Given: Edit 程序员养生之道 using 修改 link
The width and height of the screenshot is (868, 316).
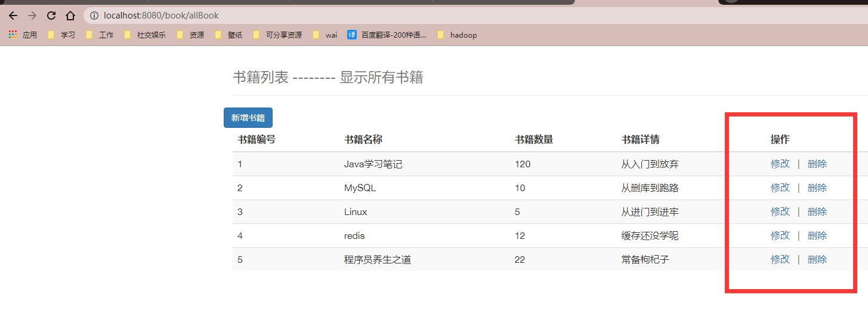Looking at the screenshot, I should click(780, 259).
